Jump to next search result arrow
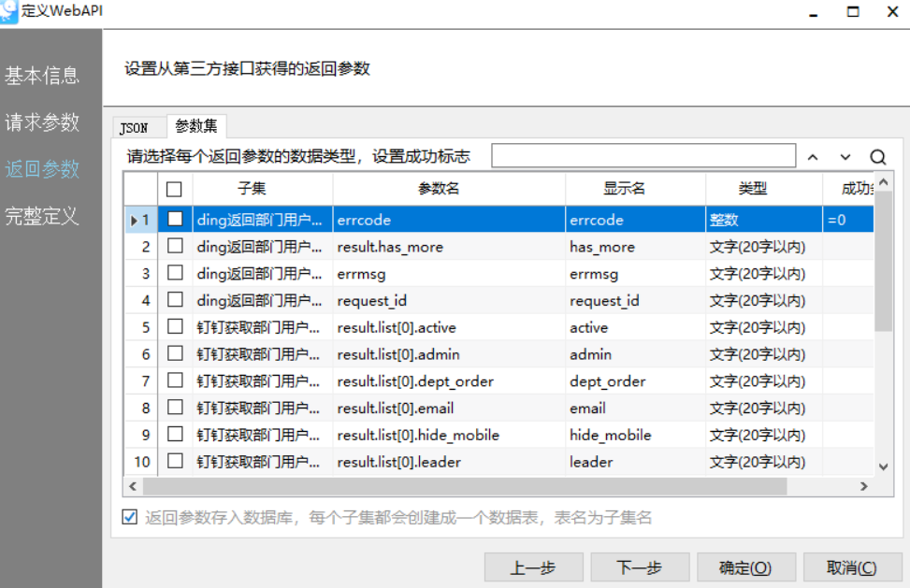 tap(845, 157)
